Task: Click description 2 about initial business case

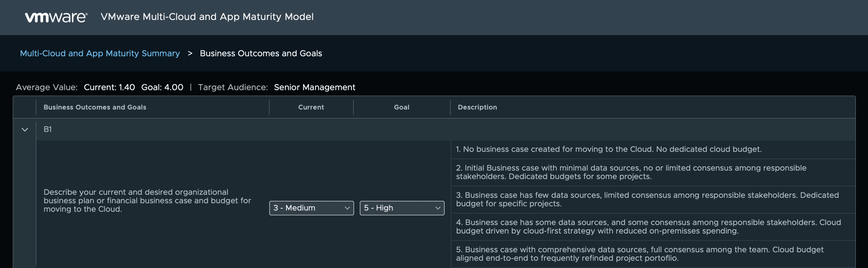Action: tap(631, 172)
